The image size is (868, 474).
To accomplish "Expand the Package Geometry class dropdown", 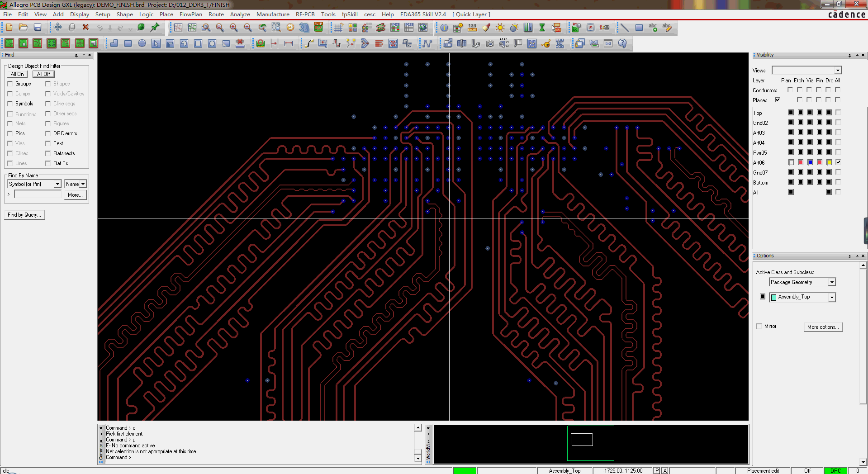I will pos(831,282).
